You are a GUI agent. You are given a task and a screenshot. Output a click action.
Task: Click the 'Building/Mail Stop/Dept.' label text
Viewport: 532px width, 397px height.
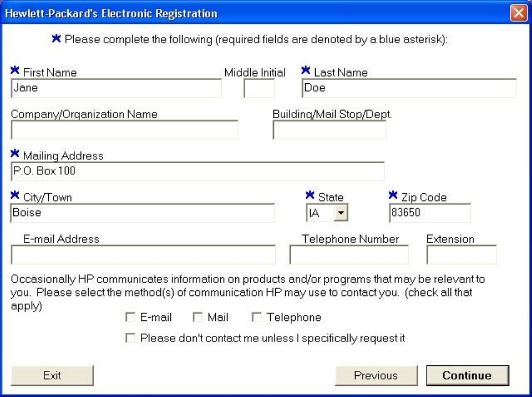coord(332,114)
